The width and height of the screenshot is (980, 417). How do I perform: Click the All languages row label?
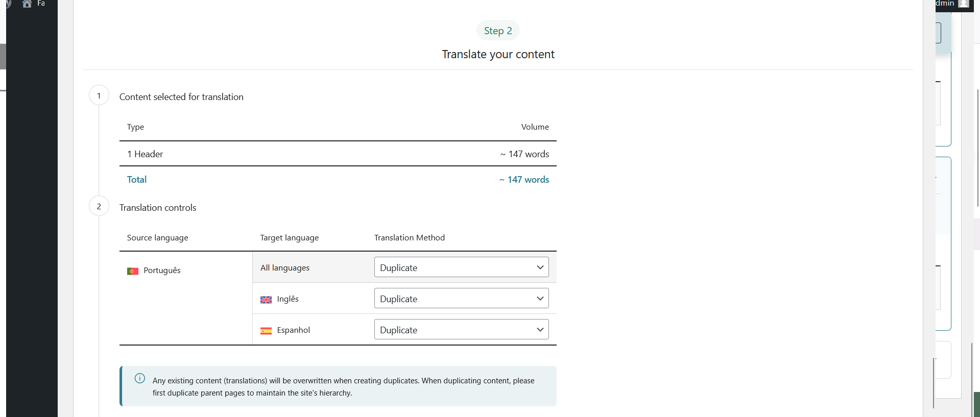click(285, 268)
